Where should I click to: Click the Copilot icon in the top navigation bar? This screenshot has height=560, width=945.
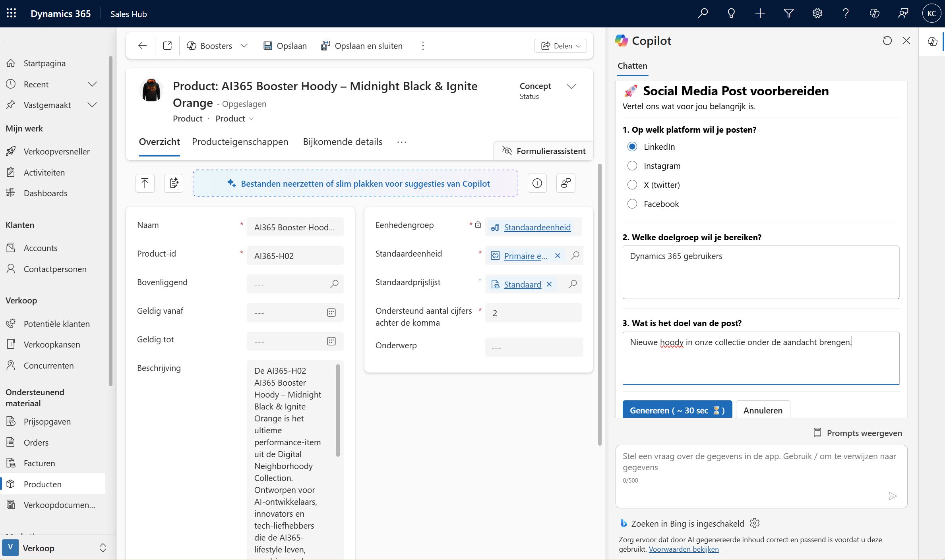coord(874,14)
